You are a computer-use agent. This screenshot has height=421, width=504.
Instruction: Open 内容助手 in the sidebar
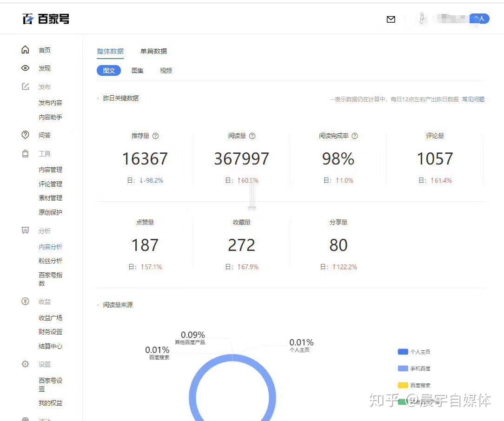coord(51,117)
